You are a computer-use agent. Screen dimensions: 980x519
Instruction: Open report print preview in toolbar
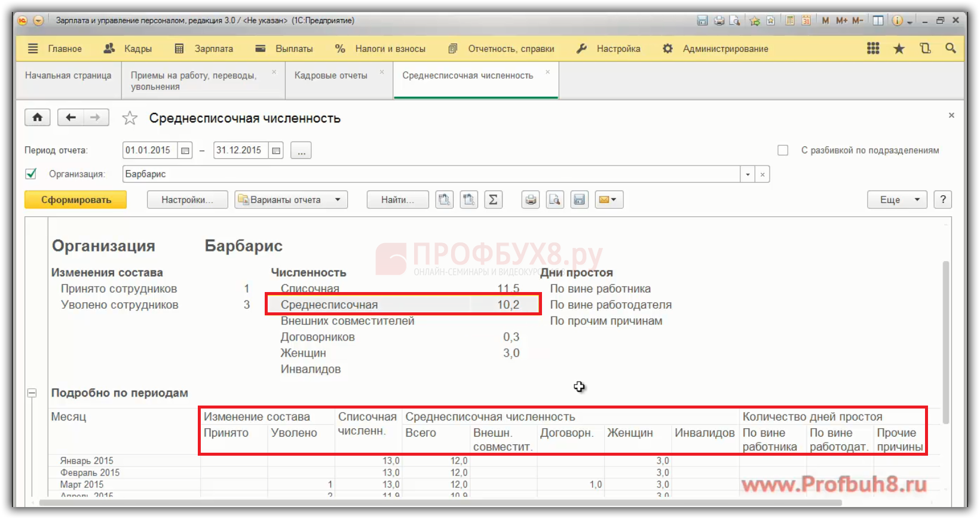pos(555,199)
